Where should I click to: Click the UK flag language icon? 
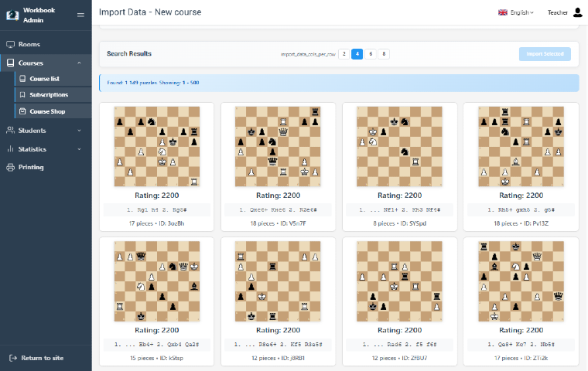502,12
